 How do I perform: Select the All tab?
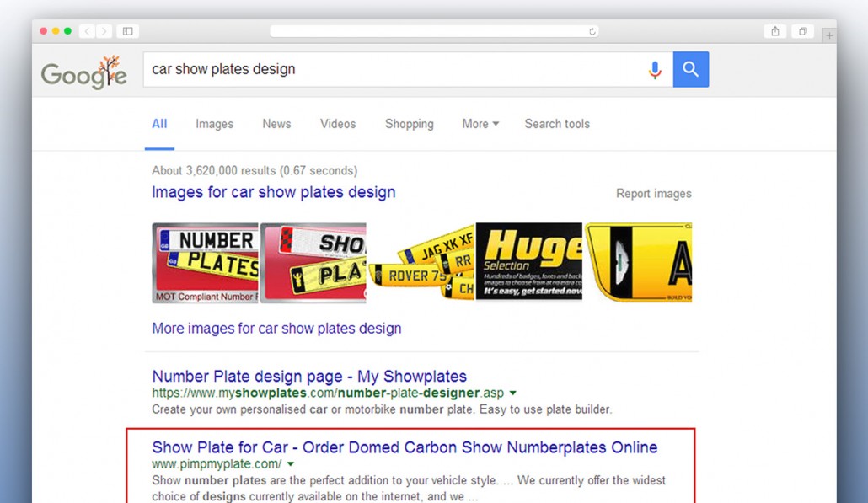tap(159, 124)
